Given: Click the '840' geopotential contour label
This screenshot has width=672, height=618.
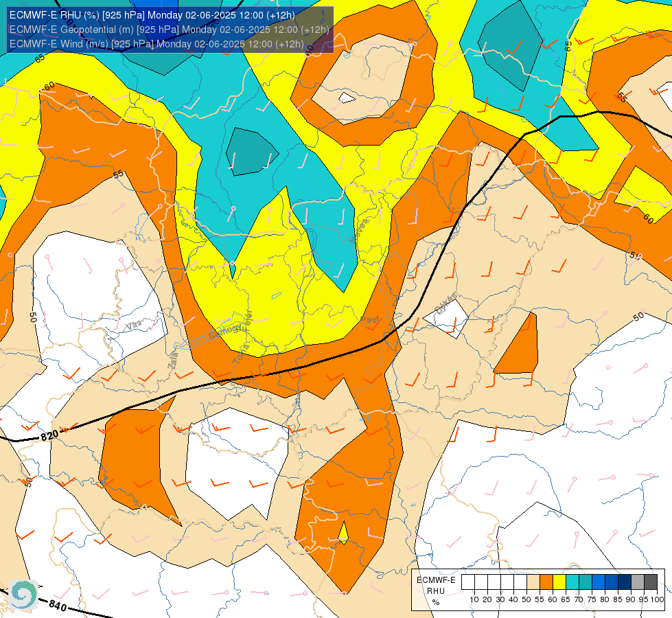Looking at the screenshot, I should pyautogui.click(x=58, y=606).
